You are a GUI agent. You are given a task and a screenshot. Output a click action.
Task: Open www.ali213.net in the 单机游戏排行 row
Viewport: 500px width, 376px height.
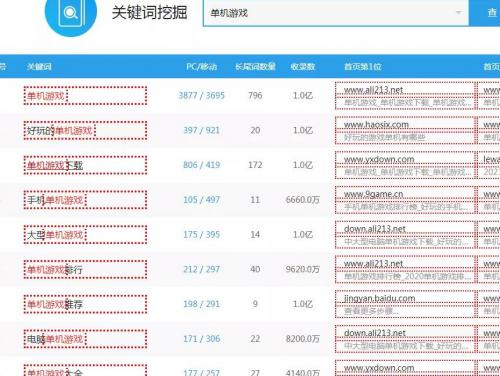tap(373, 264)
